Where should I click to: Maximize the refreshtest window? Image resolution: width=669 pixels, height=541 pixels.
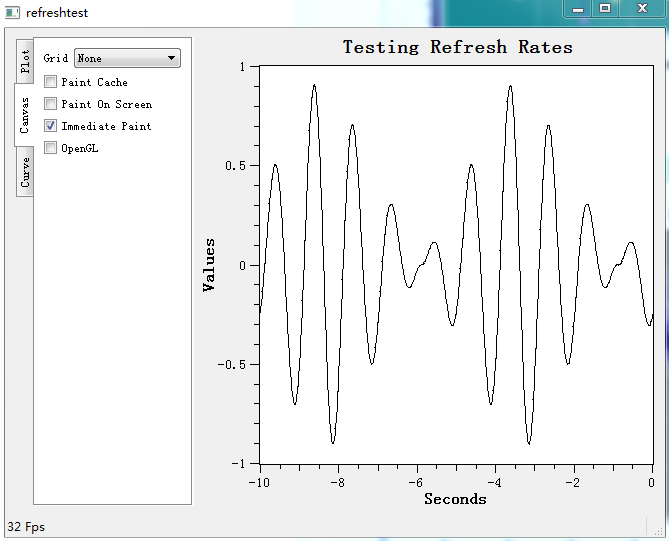(x=606, y=8)
